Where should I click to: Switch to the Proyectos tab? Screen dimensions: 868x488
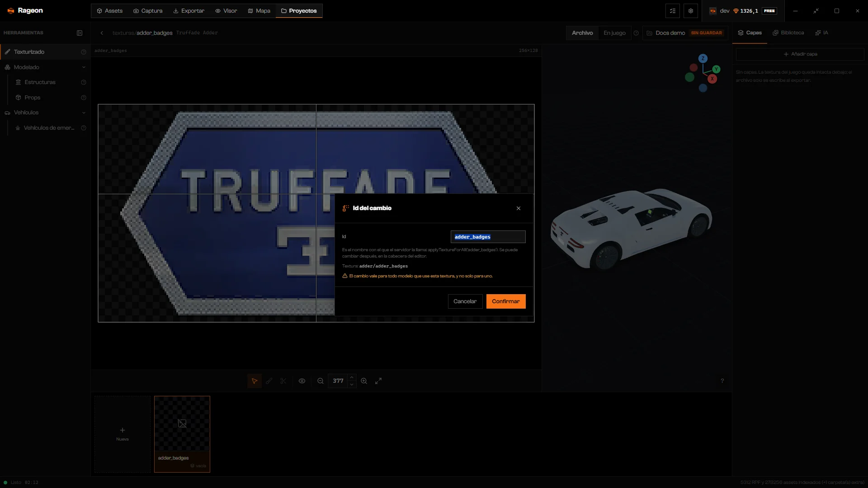(299, 11)
